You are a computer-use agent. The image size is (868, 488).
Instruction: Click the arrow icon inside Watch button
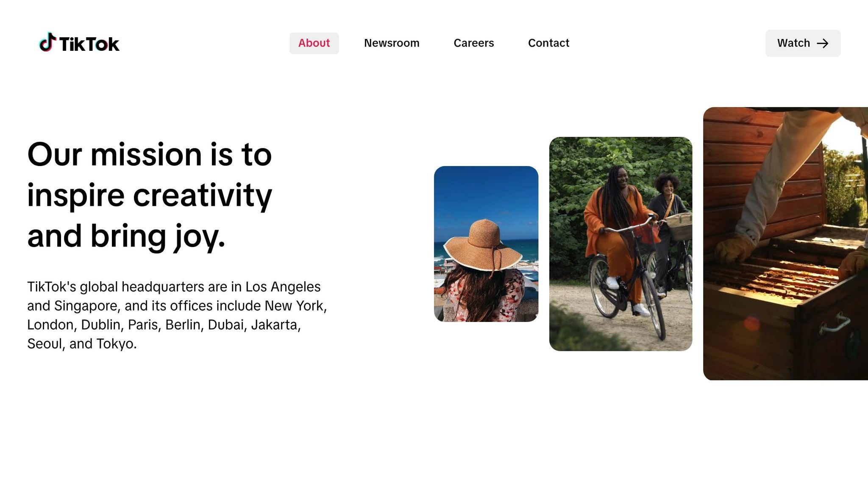point(822,43)
